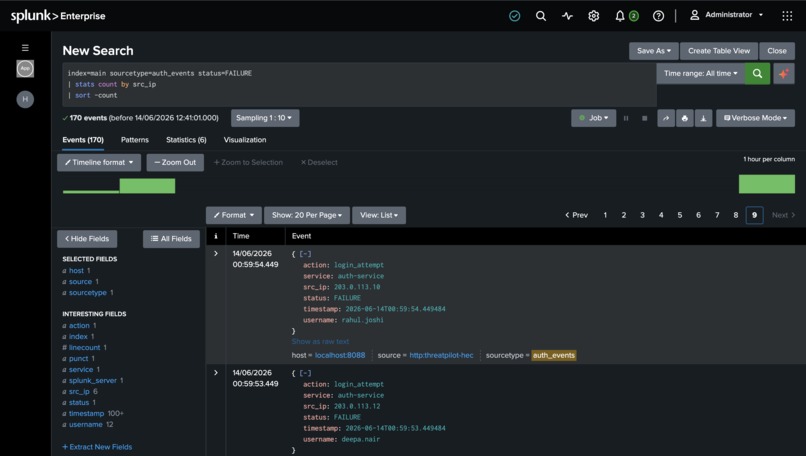The image size is (806, 456).
Task: Switch to Patterns tab
Action: pos(135,140)
